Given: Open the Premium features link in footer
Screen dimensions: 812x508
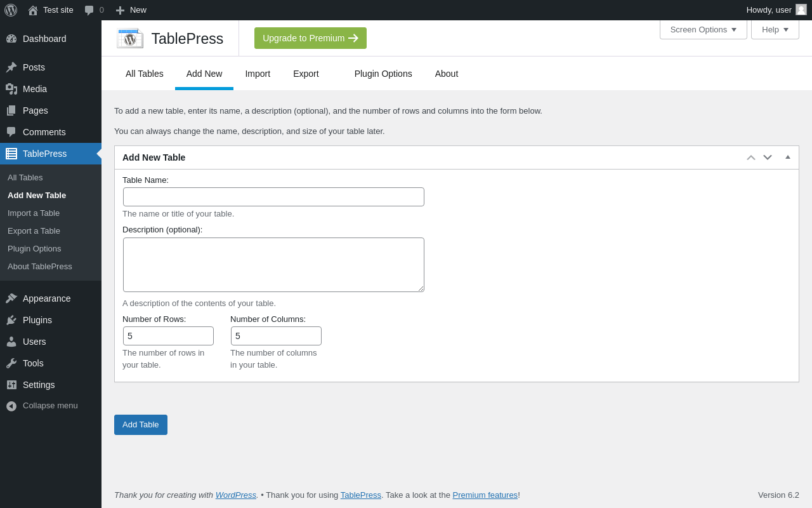Looking at the screenshot, I should [x=485, y=495].
